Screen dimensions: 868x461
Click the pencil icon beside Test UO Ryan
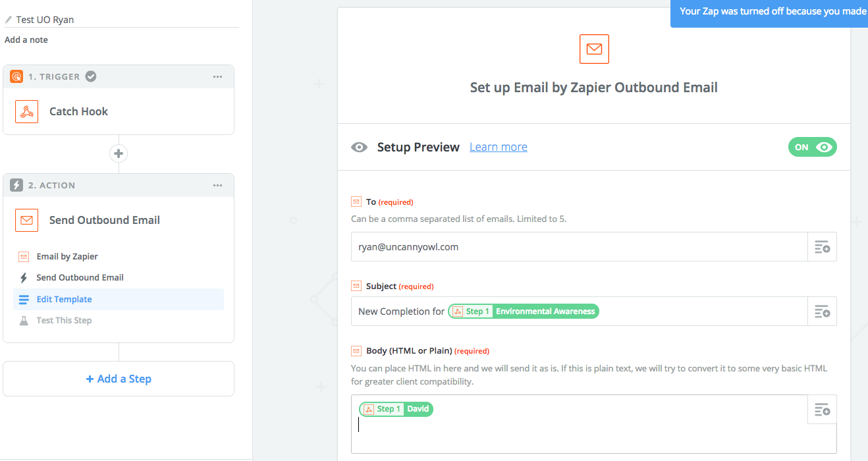tap(9, 20)
